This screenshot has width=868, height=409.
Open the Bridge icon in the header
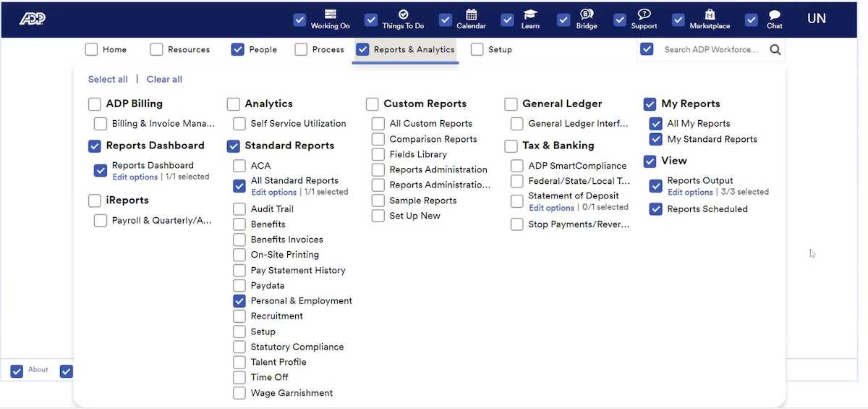point(587,14)
